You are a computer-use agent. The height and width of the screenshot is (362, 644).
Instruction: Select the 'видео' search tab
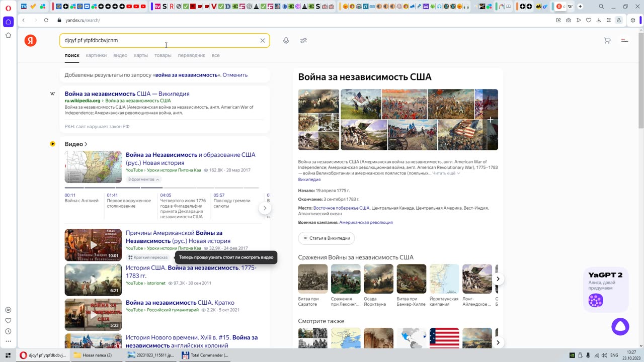click(120, 55)
